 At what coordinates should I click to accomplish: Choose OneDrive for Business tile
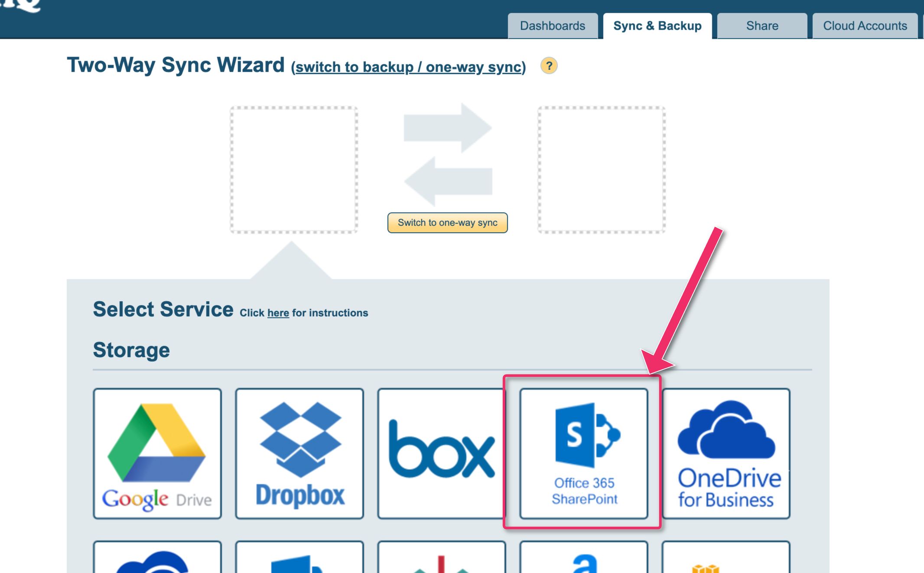pyautogui.click(x=726, y=453)
